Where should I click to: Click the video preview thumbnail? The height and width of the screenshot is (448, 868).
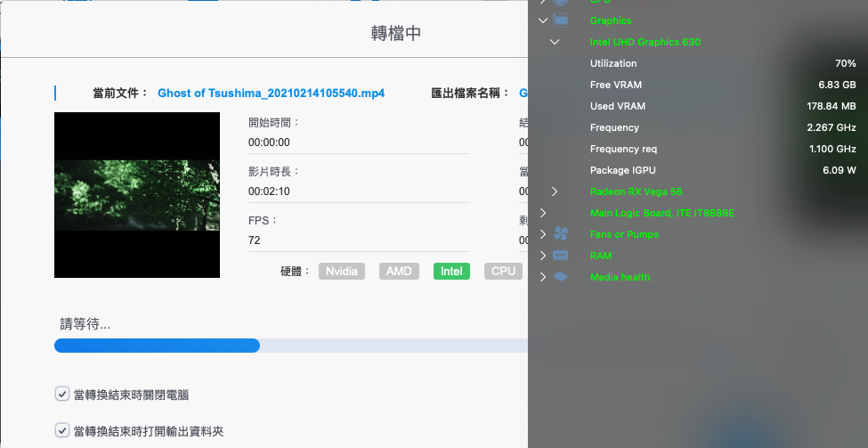click(137, 195)
